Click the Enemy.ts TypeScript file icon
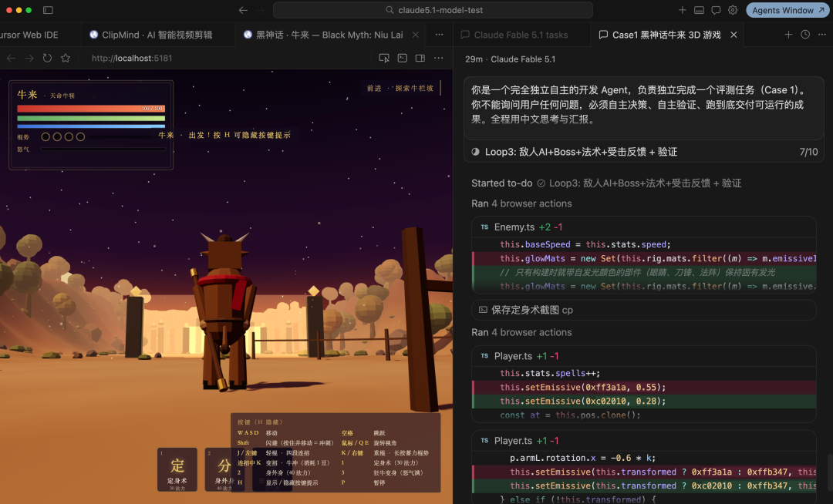The height and width of the screenshot is (504, 833). [x=484, y=227]
